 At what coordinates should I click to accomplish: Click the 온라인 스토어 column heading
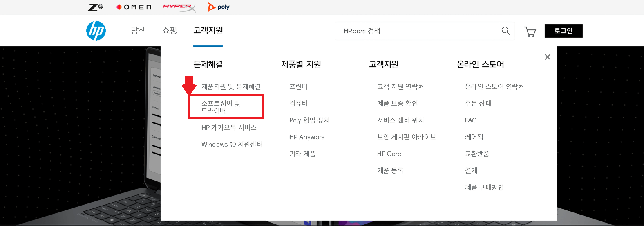[481, 64]
